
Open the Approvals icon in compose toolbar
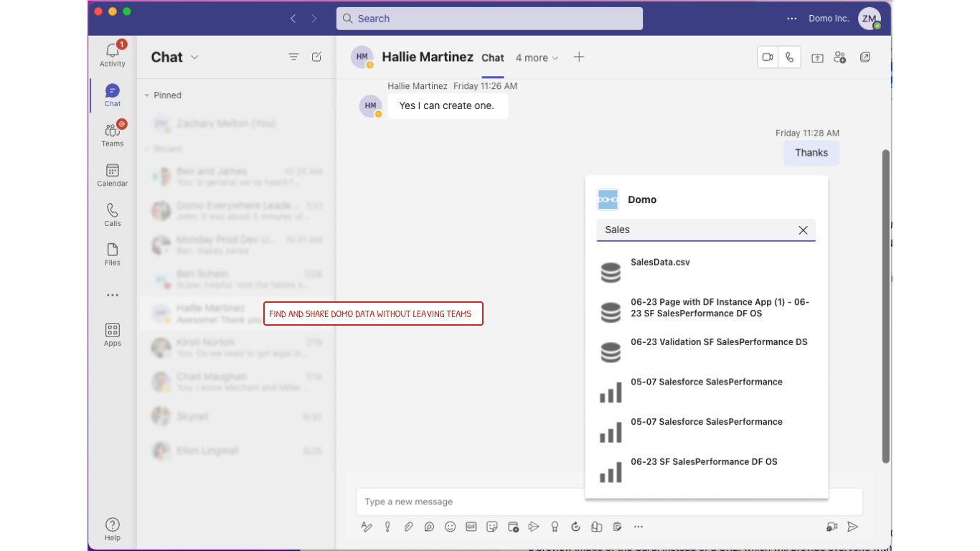(575, 527)
